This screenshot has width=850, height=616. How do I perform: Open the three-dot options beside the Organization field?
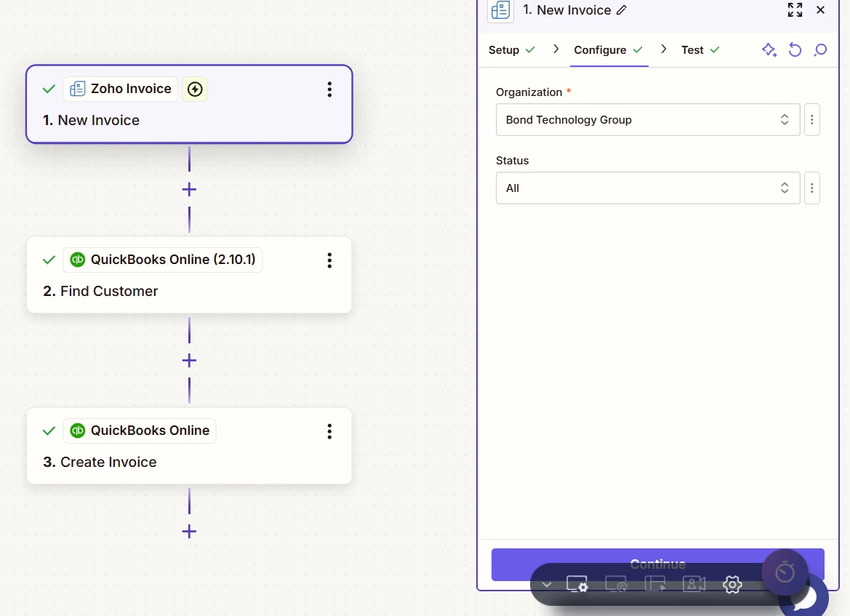pyautogui.click(x=811, y=120)
